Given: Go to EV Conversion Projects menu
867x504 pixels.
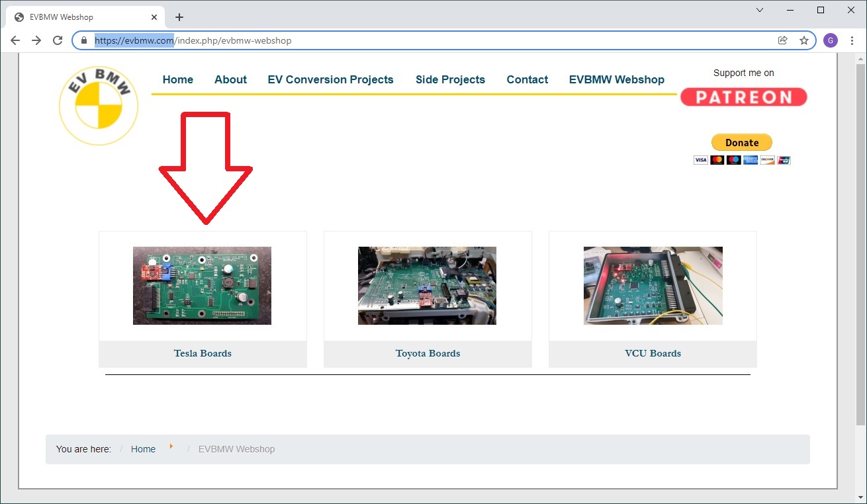Looking at the screenshot, I should (x=330, y=79).
